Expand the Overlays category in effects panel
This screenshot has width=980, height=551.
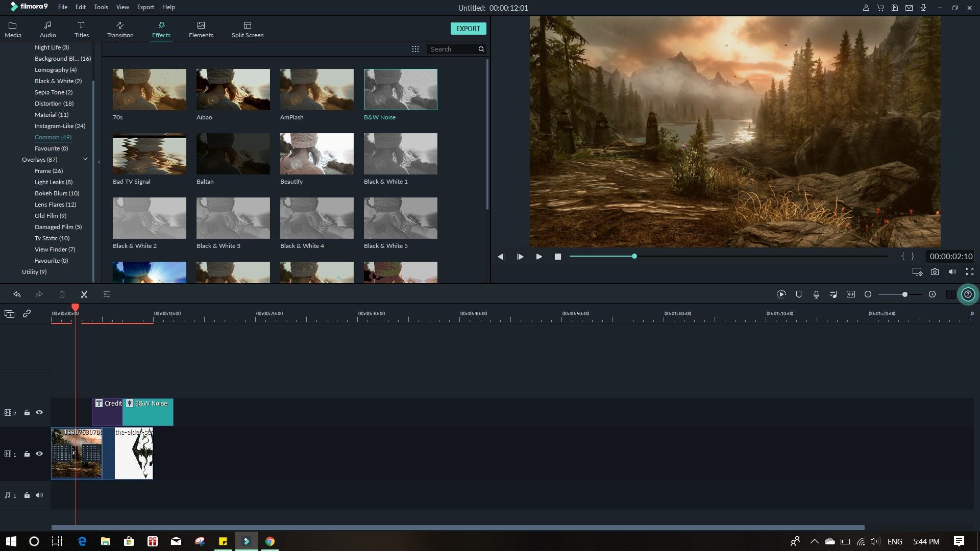(84, 160)
